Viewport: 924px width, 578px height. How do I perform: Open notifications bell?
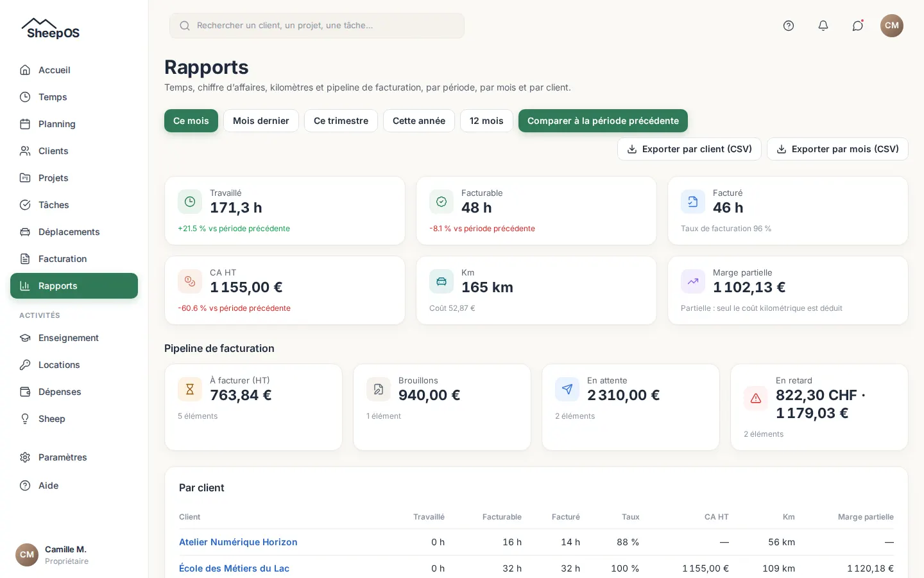tap(823, 26)
